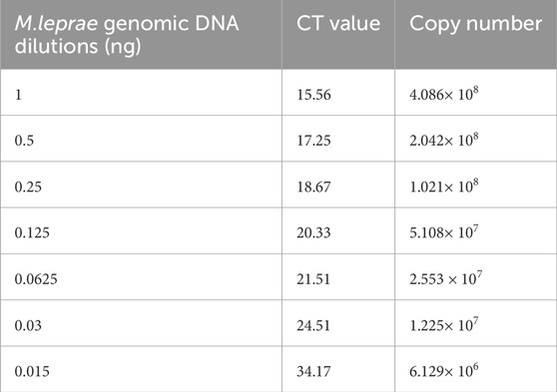557x392 pixels.
Task: Click the CT value 21.51
Action: pos(314,279)
